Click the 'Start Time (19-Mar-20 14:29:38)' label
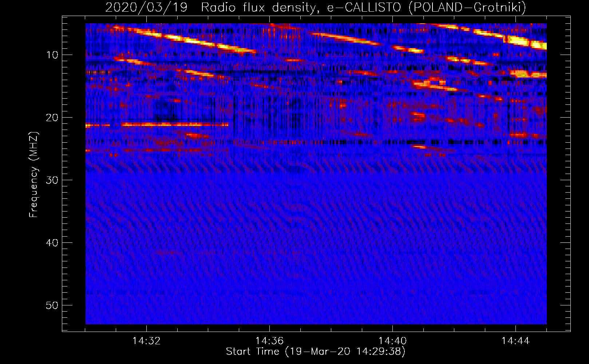The image size is (589, 364). pos(316,352)
